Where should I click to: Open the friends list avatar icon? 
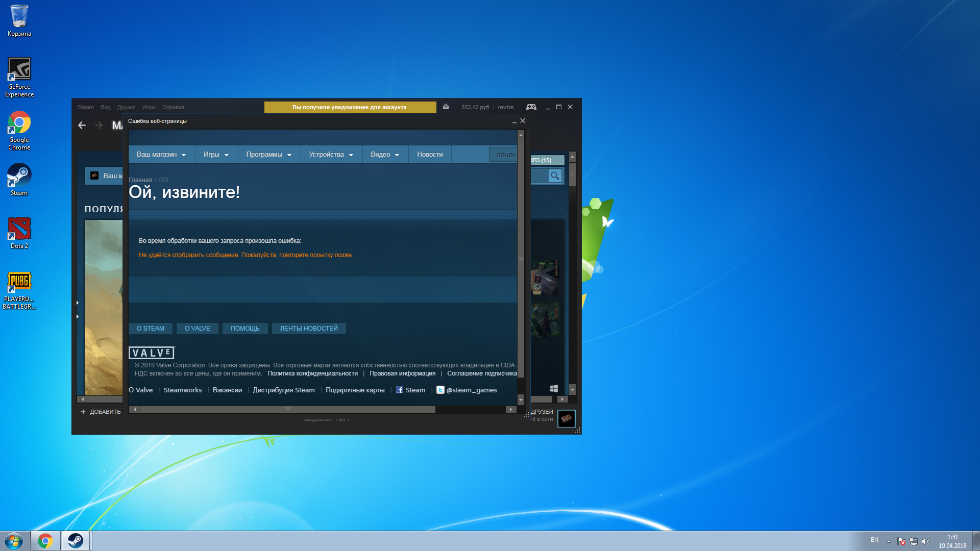click(567, 419)
